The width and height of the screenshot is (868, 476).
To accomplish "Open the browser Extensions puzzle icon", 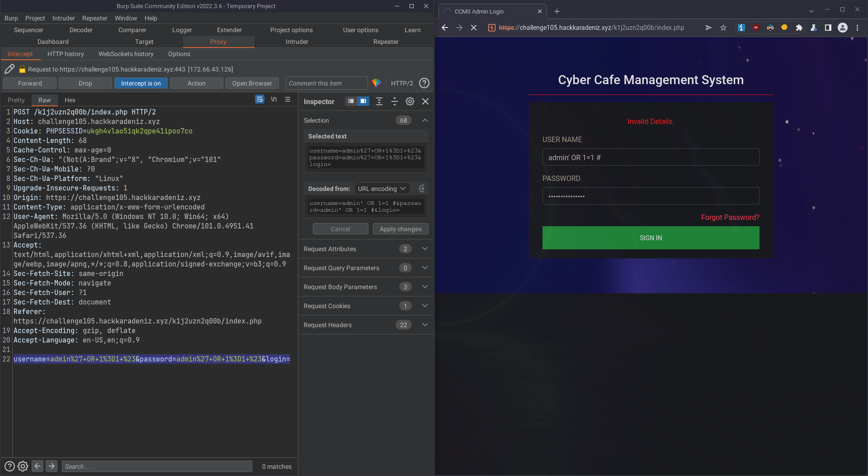I will click(x=799, y=28).
